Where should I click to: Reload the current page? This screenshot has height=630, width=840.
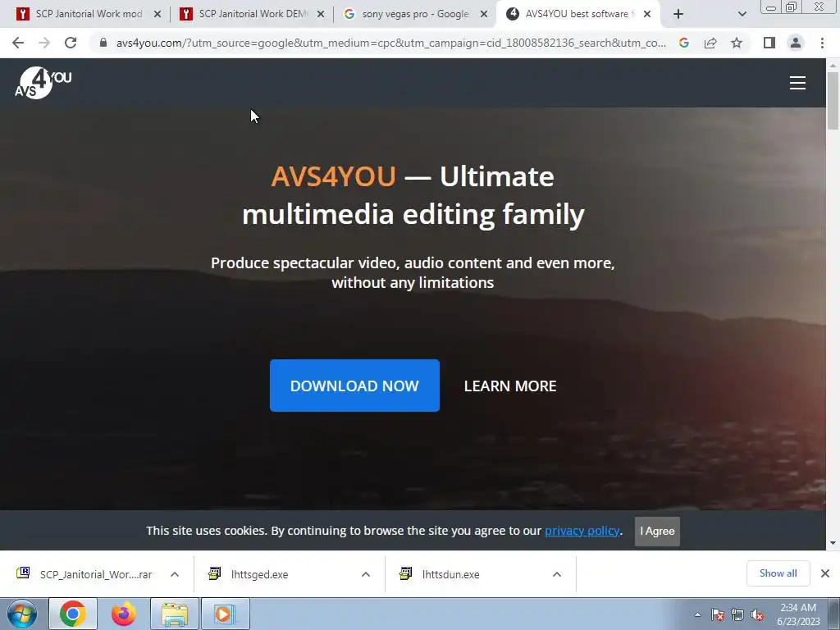point(71,43)
